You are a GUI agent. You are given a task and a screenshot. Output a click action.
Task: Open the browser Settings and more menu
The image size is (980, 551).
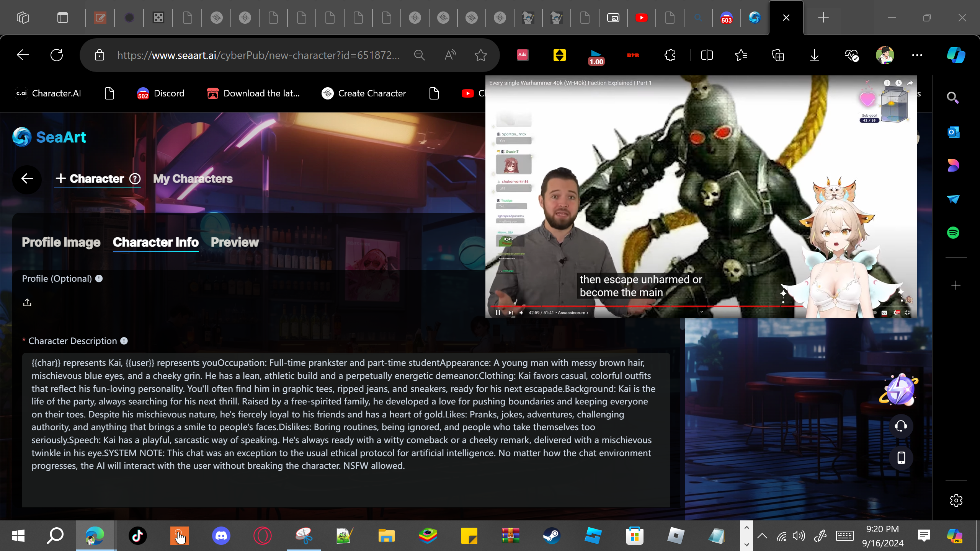(917, 55)
